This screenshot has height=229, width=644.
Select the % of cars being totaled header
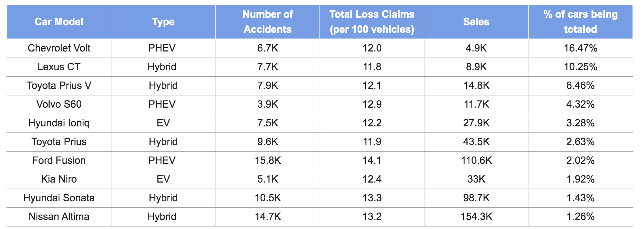pos(580,22)
